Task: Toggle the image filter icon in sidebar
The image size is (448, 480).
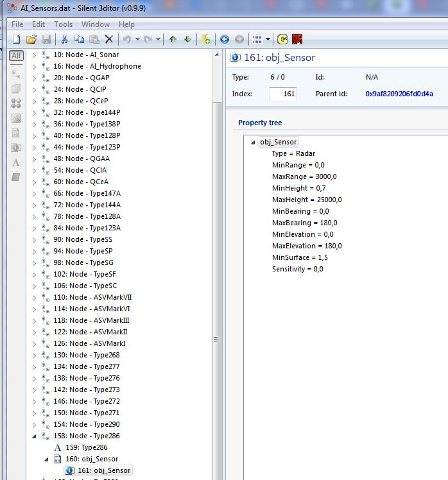Action: point(16,118)
